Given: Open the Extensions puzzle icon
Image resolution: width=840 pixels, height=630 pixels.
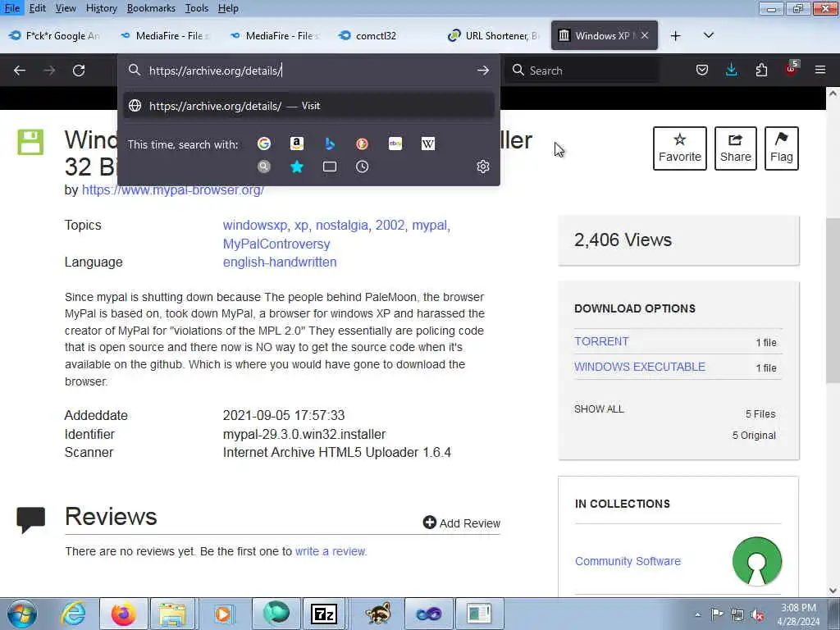Looking at the screenshot, I should (761, 71).
